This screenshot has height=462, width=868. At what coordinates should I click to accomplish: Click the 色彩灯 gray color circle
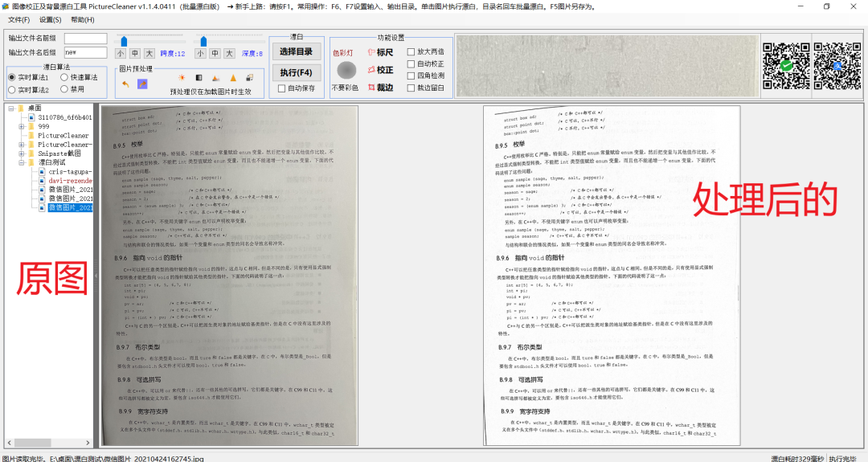click(346, 70)
